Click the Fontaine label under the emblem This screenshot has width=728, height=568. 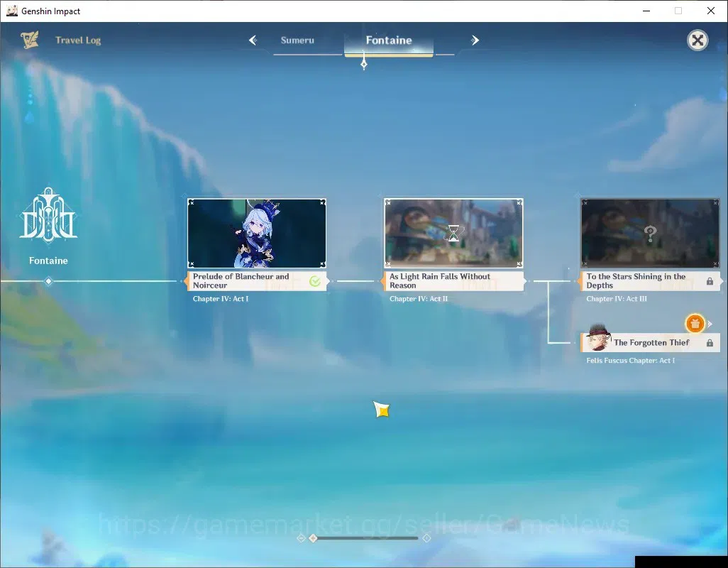48,261
